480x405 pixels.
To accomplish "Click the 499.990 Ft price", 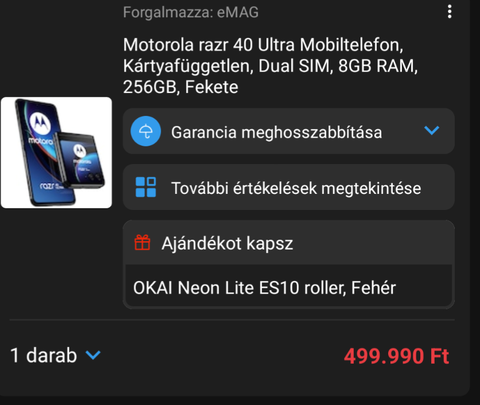I will 396,356.
